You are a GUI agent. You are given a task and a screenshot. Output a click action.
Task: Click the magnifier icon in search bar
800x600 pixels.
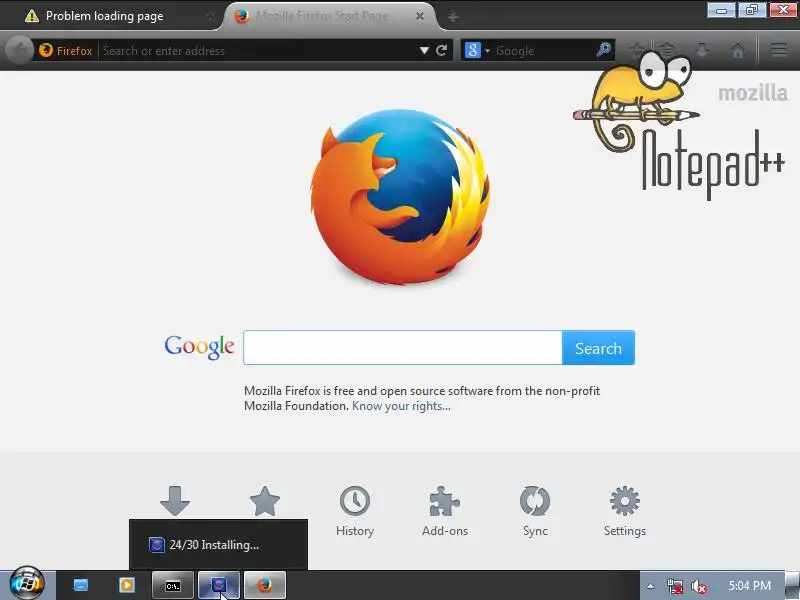pyautogui.click(x=604, y=50)
